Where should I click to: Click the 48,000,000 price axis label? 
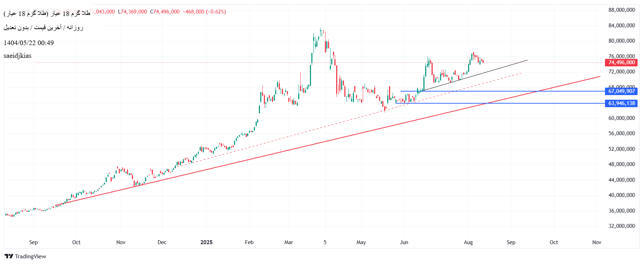pos(622,164)
